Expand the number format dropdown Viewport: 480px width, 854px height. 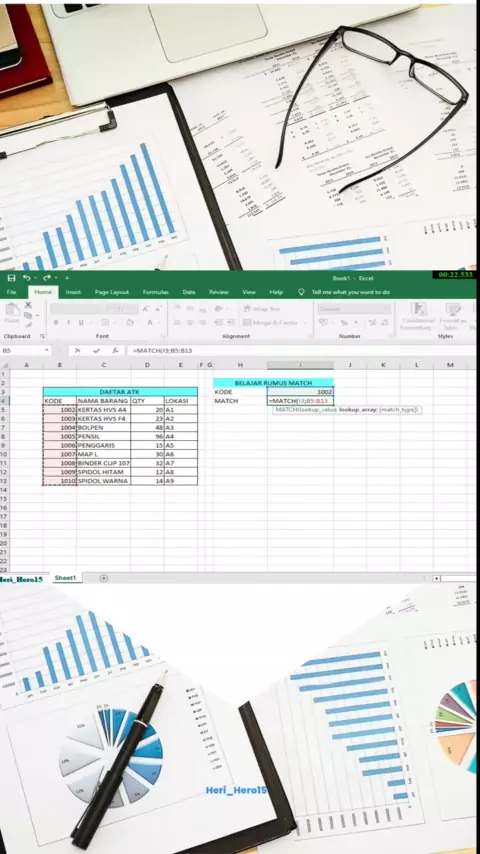387,309
